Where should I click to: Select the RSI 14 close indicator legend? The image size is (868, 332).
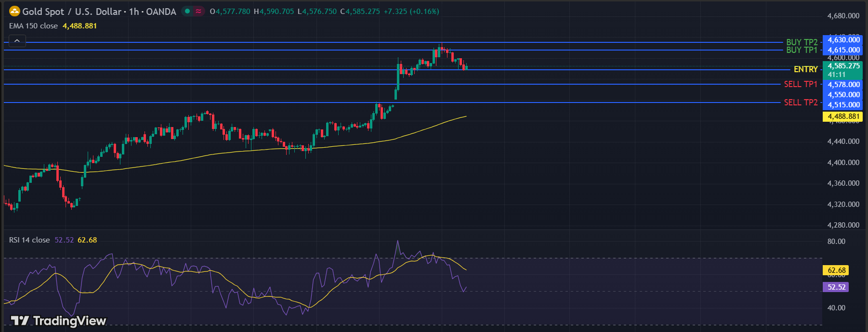coord(29,240)
